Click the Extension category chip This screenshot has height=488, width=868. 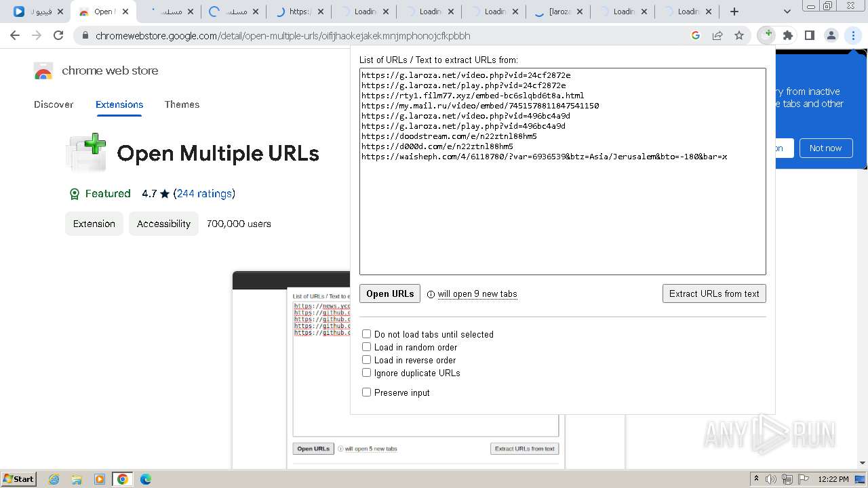click(x=94, y=224)
